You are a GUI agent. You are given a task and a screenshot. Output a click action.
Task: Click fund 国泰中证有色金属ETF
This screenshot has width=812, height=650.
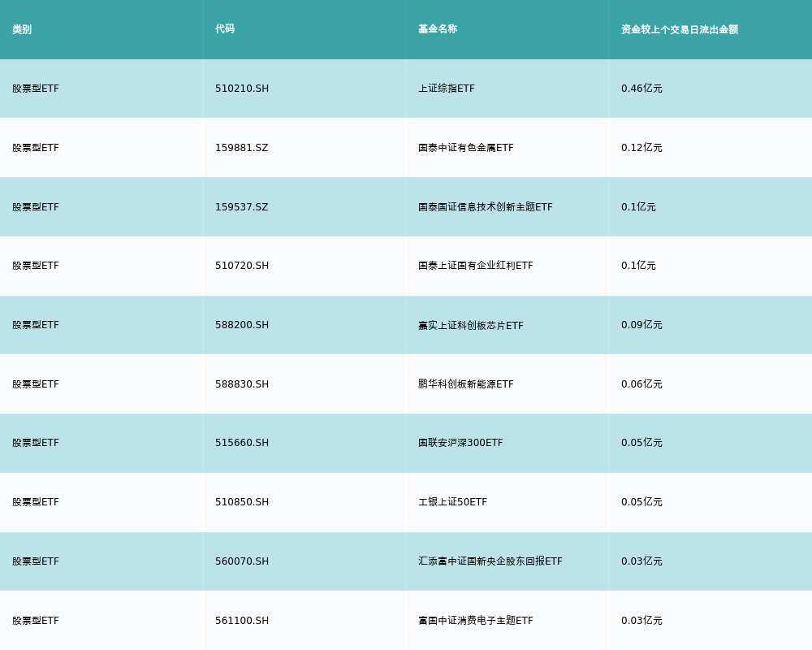point(466,148)
